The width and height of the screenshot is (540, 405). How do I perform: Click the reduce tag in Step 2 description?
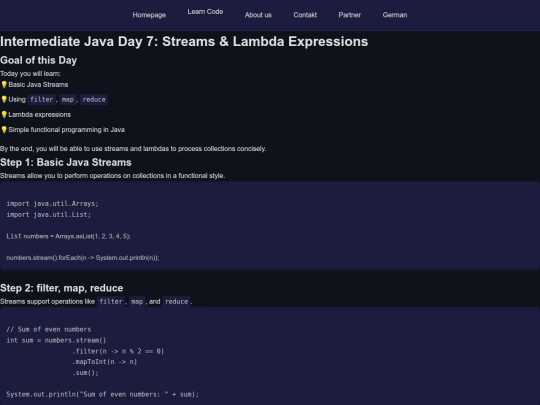pyautogui.click(x=177, y=301)
